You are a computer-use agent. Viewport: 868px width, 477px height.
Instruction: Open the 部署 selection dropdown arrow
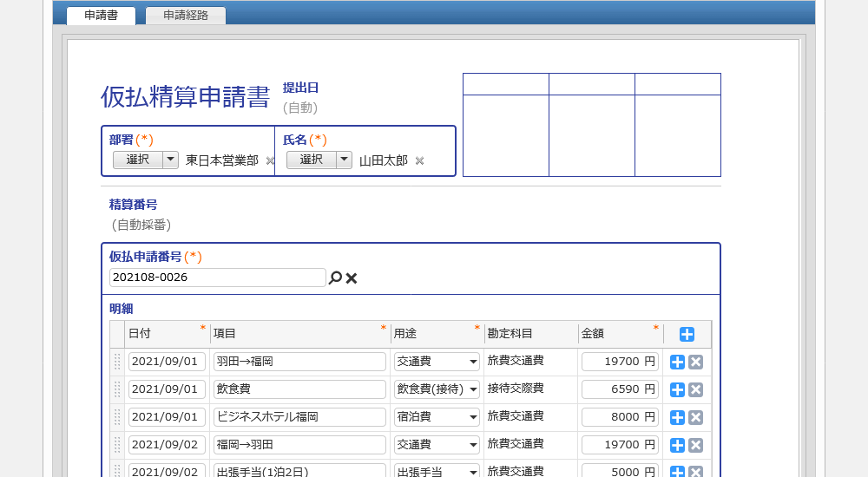click(171, 160)
